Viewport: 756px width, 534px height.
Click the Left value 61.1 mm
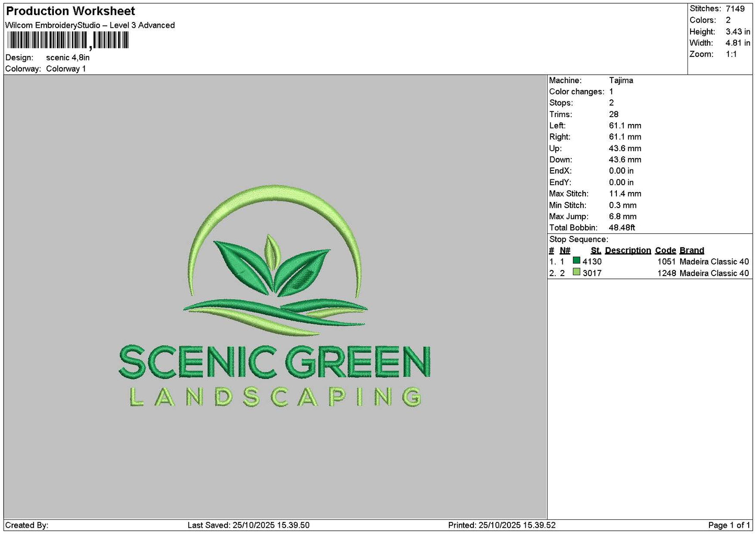pos(625,126)
